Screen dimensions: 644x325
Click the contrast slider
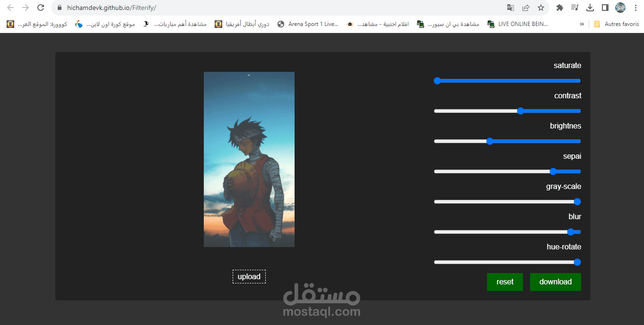[507, 111]
